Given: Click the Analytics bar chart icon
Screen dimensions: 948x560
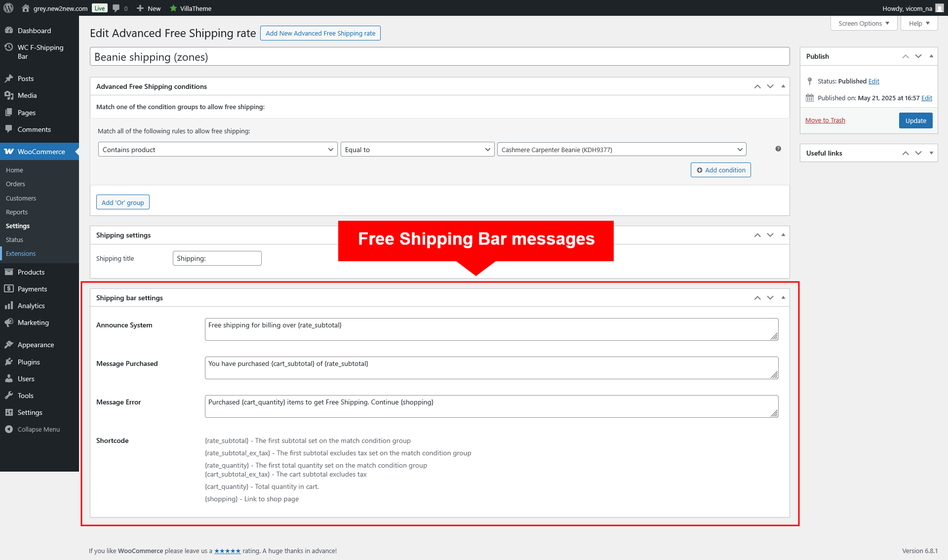Looking at the screenshot, I should tap(9, 306).
